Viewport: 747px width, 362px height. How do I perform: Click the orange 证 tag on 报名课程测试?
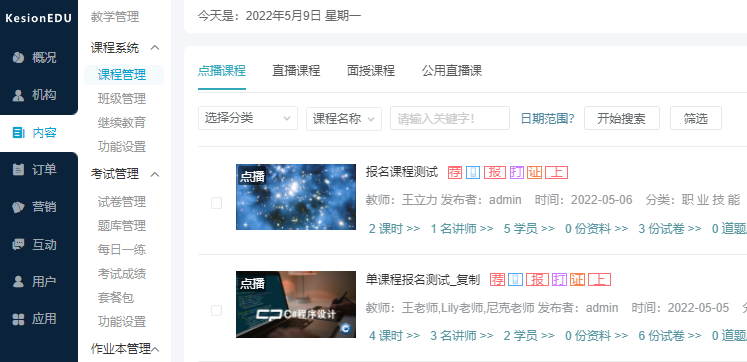535,172
